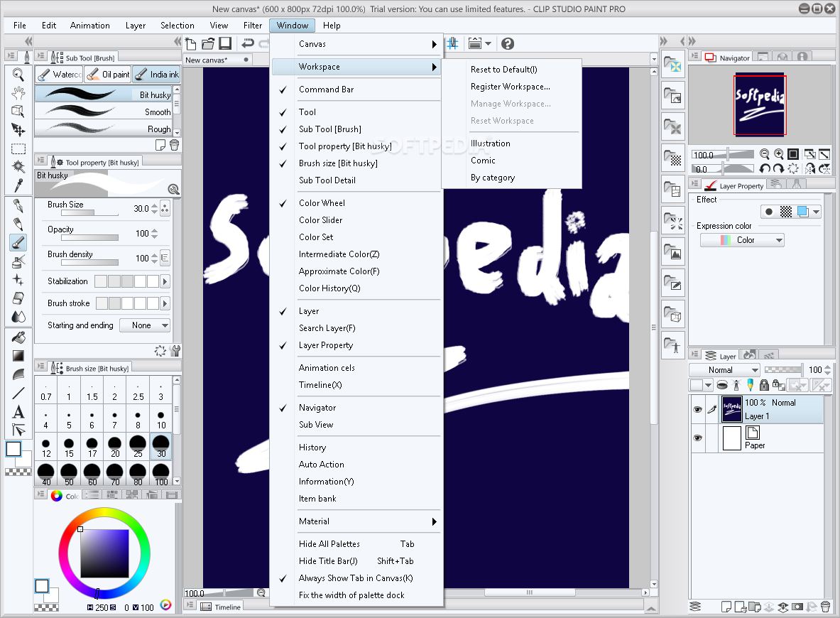
Task: Expand Stabilization options arrow
Action: pos(165,281)
